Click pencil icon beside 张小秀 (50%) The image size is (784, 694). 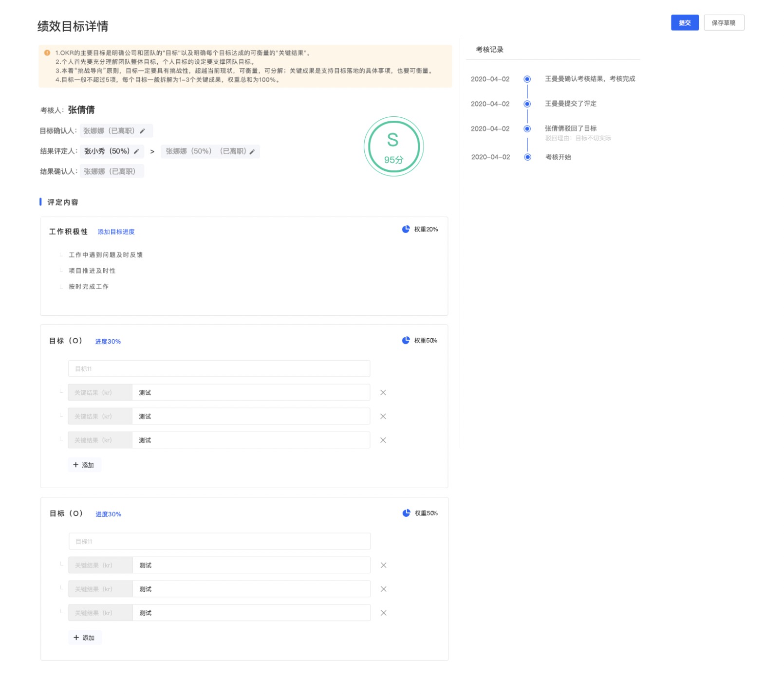(136, 151)
